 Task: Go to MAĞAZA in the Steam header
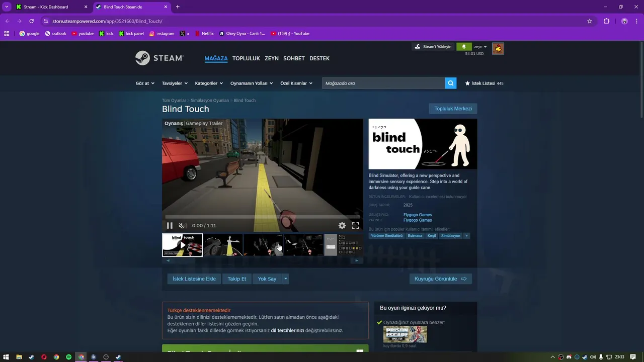216,58
